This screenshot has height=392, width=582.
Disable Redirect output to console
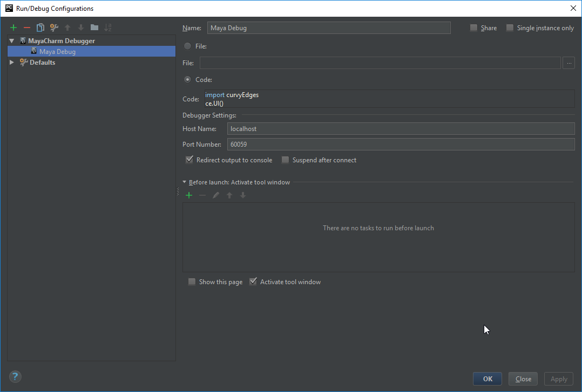[x=190, y=160]
